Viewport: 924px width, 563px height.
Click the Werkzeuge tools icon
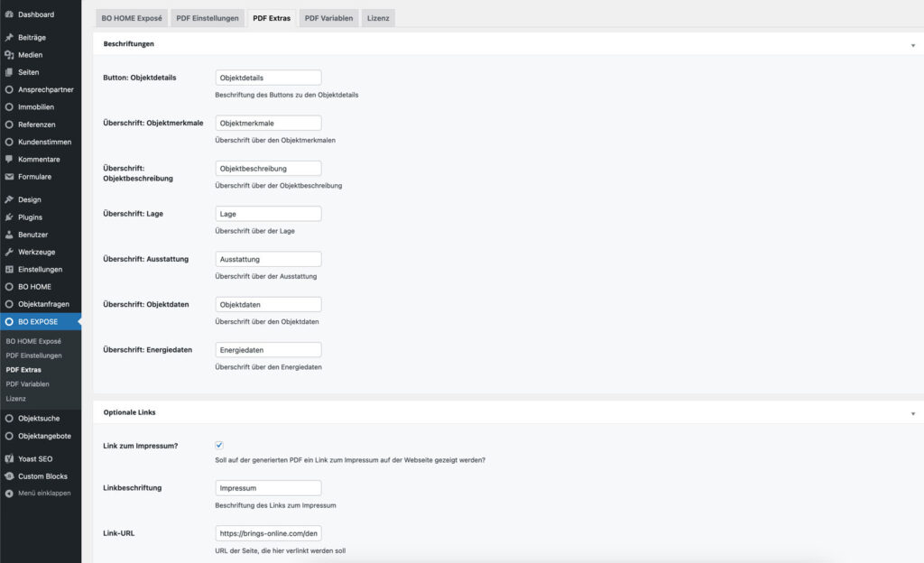9,252
